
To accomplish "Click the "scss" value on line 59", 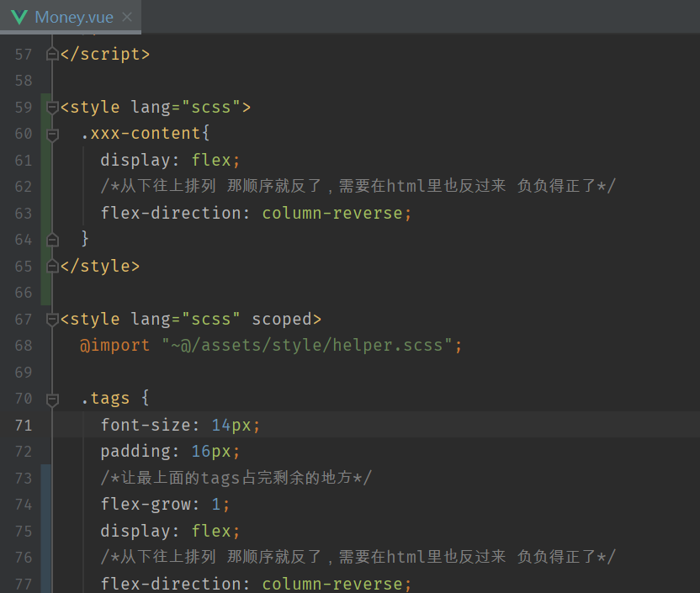I will tap(210, 108).
